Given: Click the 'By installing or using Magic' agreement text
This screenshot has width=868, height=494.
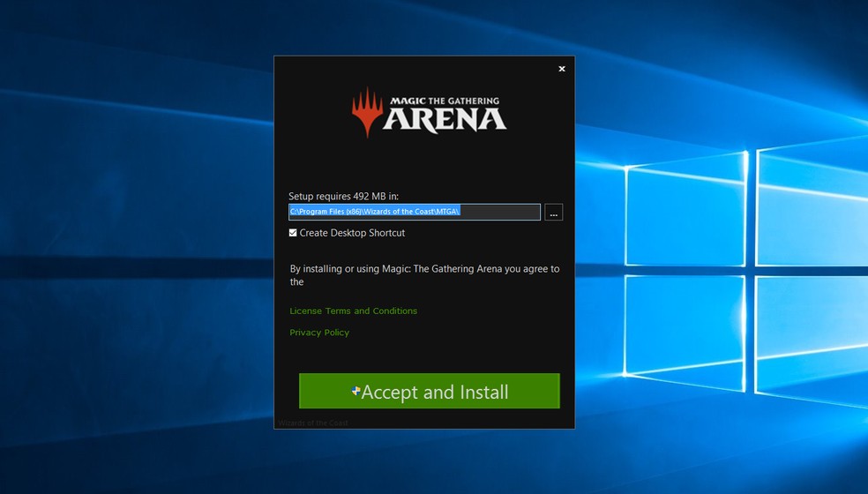Looking at the screenshot, I should (x=424, y=275).
